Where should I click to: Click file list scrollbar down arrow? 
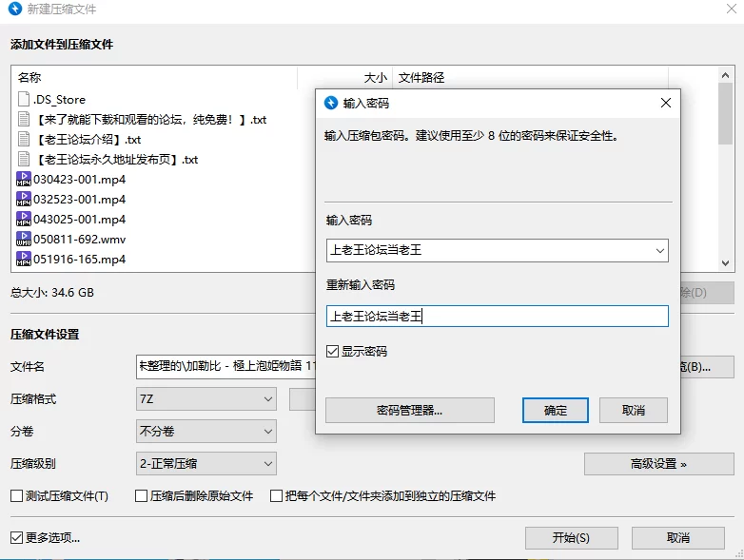coord(725,263)
